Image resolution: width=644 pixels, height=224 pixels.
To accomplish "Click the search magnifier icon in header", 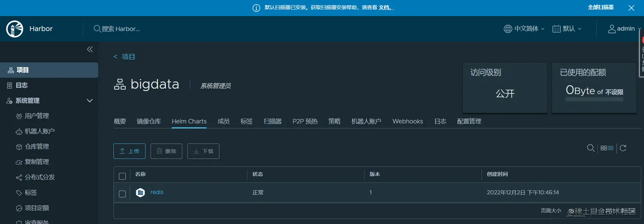I will pos(97,29).
